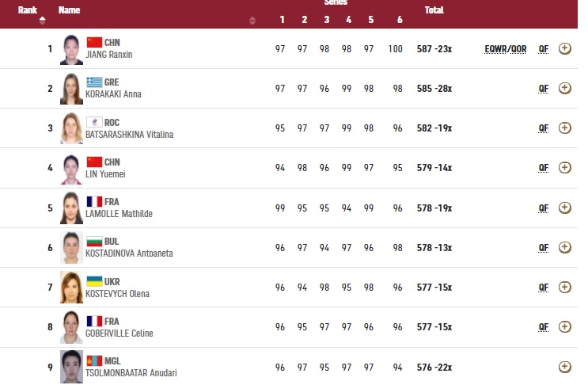The height and width of the screenshot is (385, 588).
Task: Click the EQWR/QOR record link
Action: pyautogui.click(x=506, y=49)
